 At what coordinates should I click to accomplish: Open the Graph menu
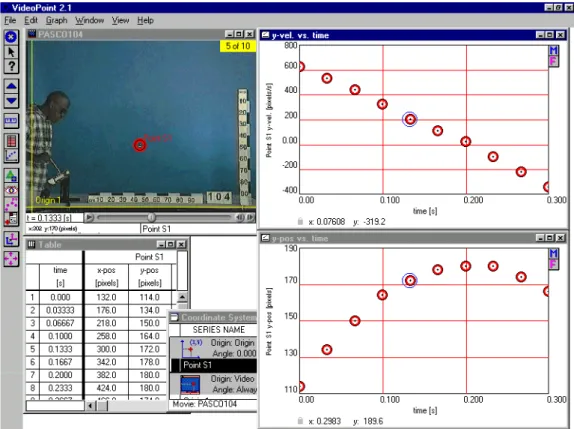[56, 20]
